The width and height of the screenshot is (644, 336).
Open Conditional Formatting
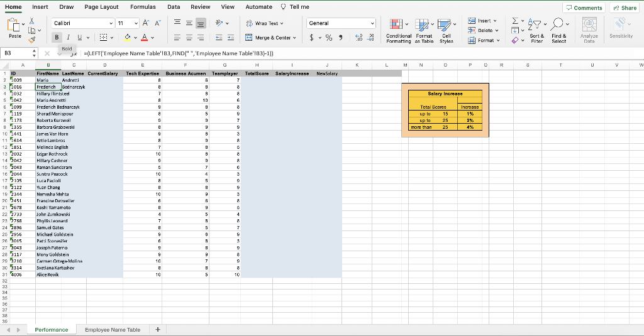point(398,31)
